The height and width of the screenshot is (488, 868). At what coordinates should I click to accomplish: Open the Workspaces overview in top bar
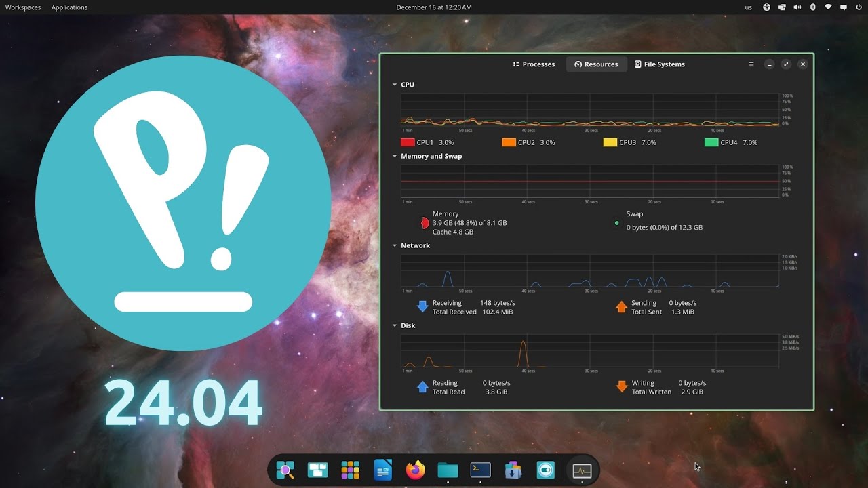(x=23, y=7)
